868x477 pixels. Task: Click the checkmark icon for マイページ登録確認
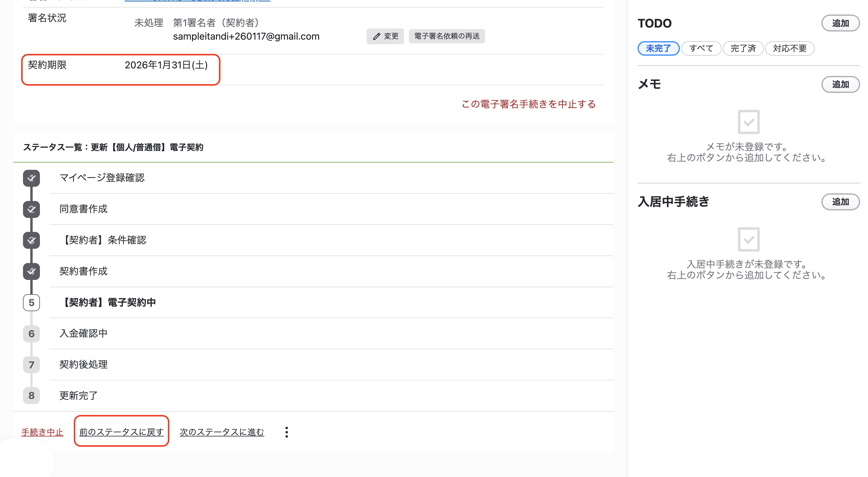pos(31,178)
